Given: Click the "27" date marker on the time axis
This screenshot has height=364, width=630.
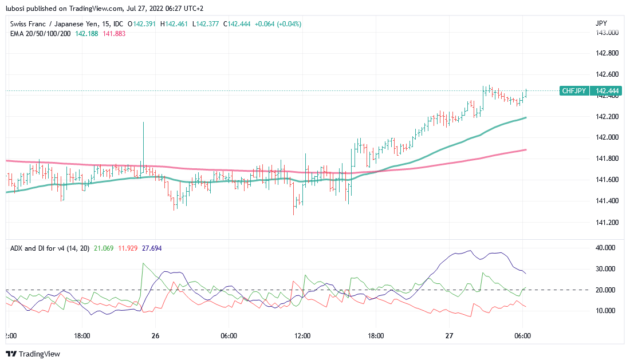Looking at the screenshot, I should [450, 336].
